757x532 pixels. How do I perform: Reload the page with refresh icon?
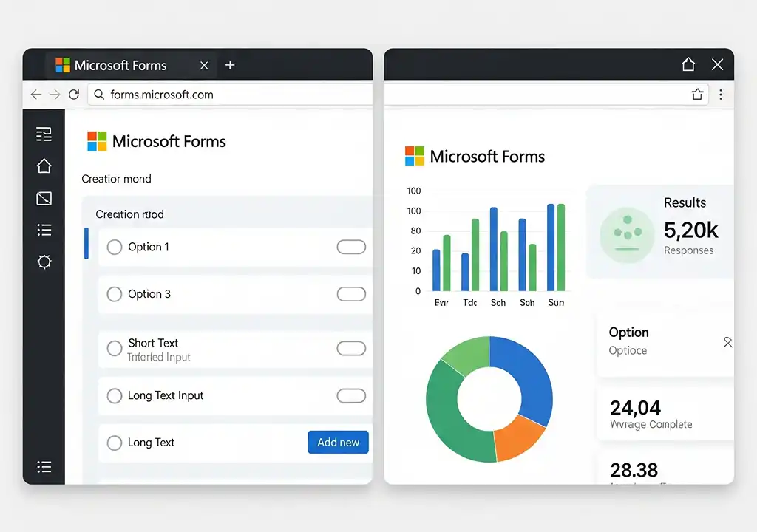coord(74,94)
